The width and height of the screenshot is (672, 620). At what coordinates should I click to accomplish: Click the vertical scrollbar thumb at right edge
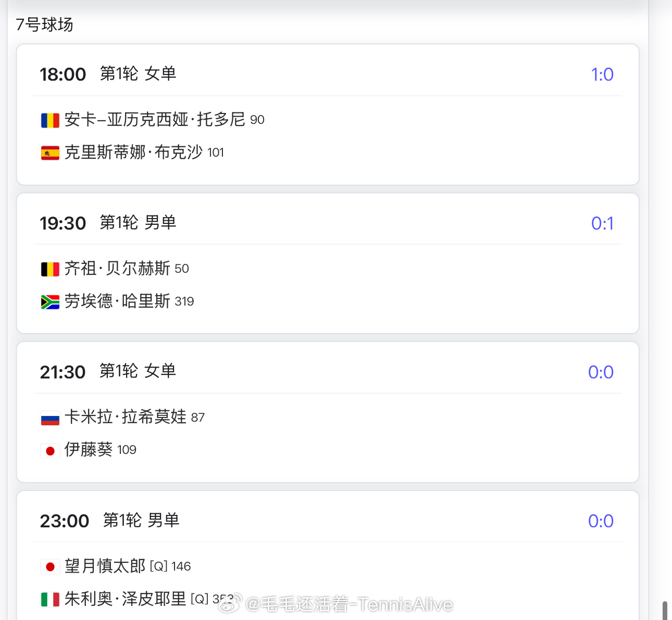665,611
